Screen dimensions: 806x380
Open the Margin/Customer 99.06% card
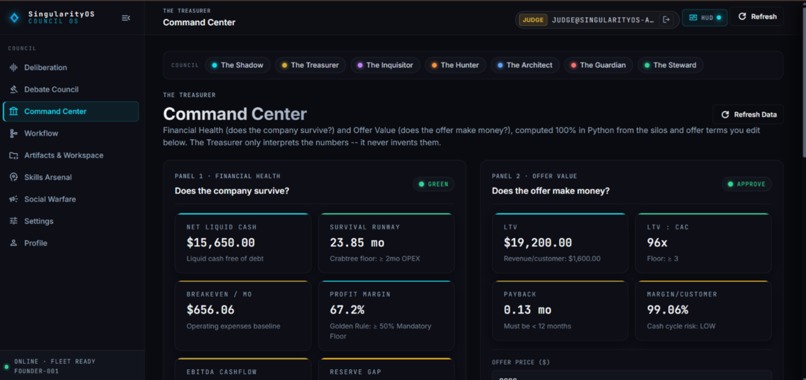[x=703, y=311]
